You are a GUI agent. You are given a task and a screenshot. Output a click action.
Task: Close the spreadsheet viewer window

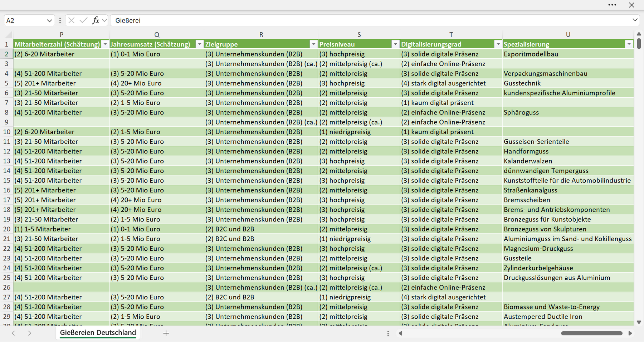coord(631,5)
